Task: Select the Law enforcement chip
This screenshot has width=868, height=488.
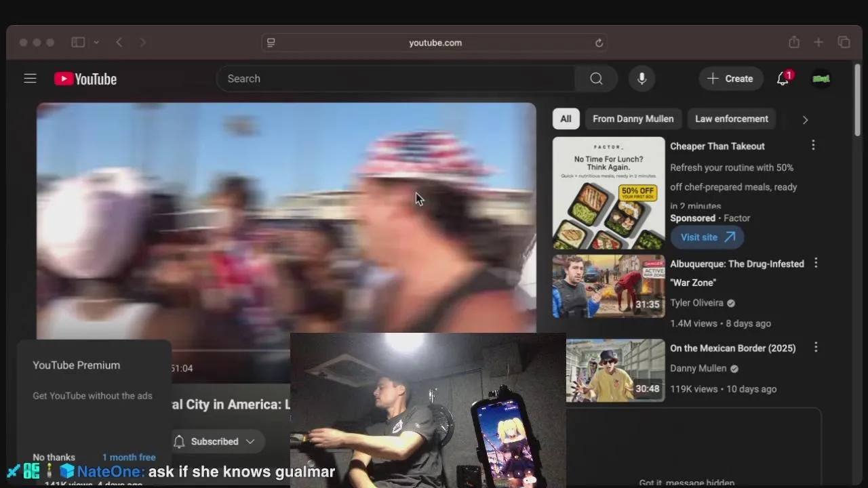Action: tap(732, 119)
